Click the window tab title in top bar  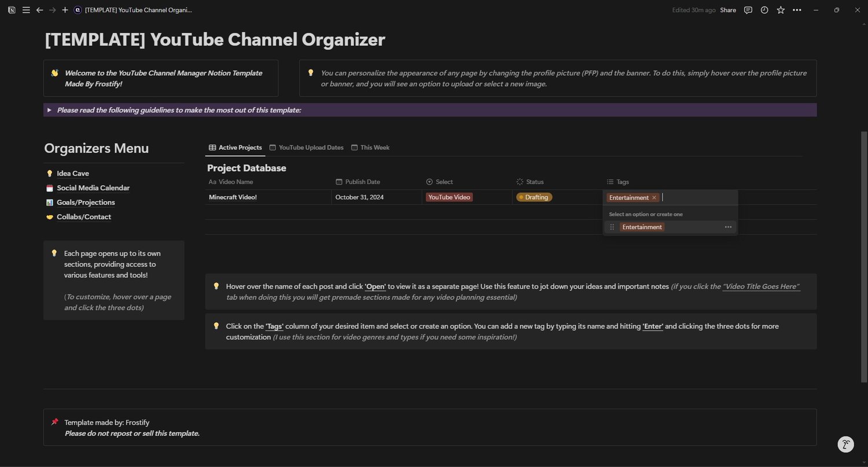138,10
